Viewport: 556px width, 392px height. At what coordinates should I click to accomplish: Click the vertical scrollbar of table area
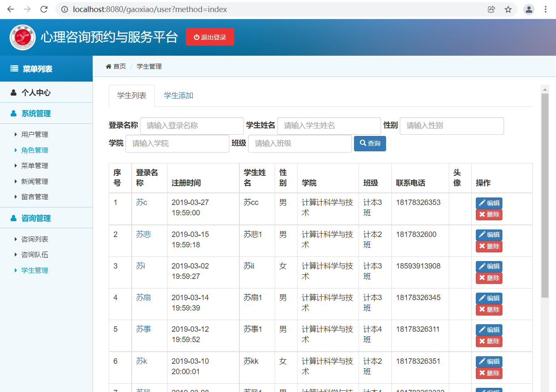[x=545, y=195]
